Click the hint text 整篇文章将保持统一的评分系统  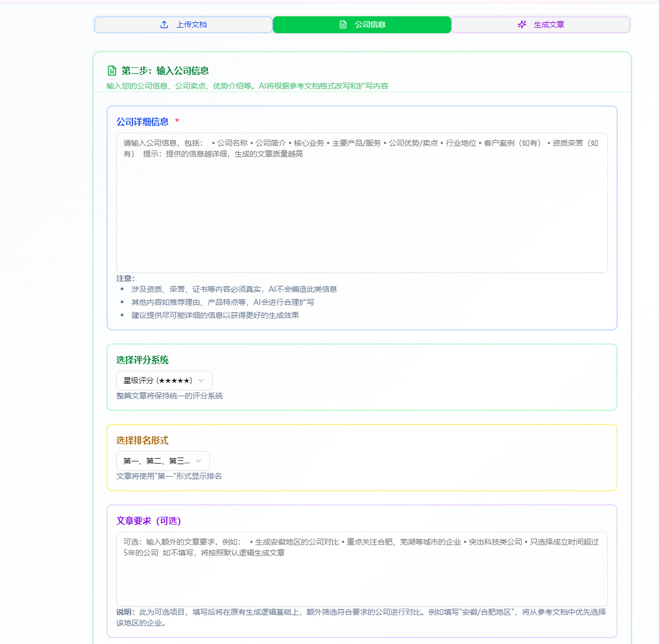click(x=170, y=396)
